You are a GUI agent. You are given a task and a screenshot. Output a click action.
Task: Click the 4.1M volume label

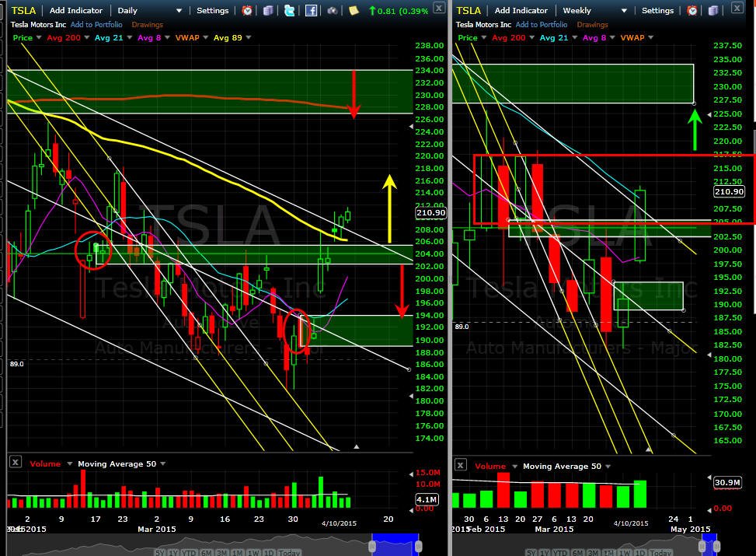pyautogui.click(x=427, y=499)
